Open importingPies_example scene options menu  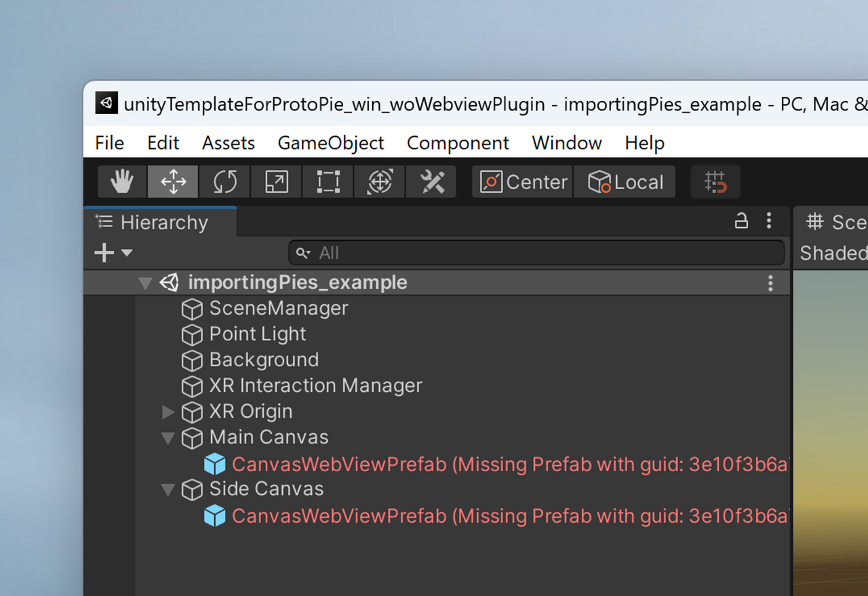pos(770,283)
